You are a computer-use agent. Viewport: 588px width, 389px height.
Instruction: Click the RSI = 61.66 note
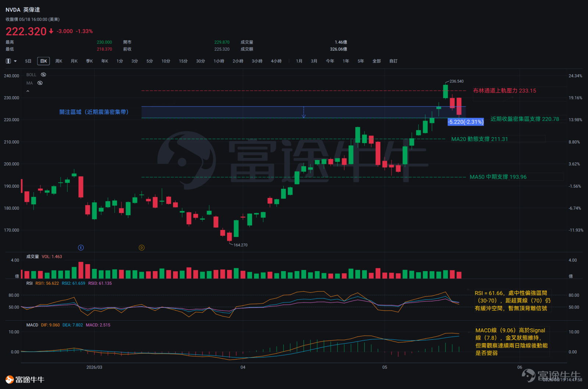click(x=513, y=300)
